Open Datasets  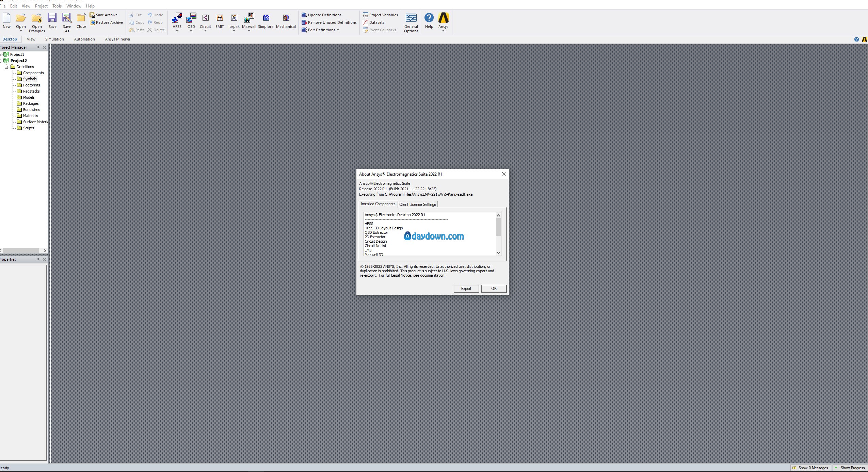tap(373, 22)
